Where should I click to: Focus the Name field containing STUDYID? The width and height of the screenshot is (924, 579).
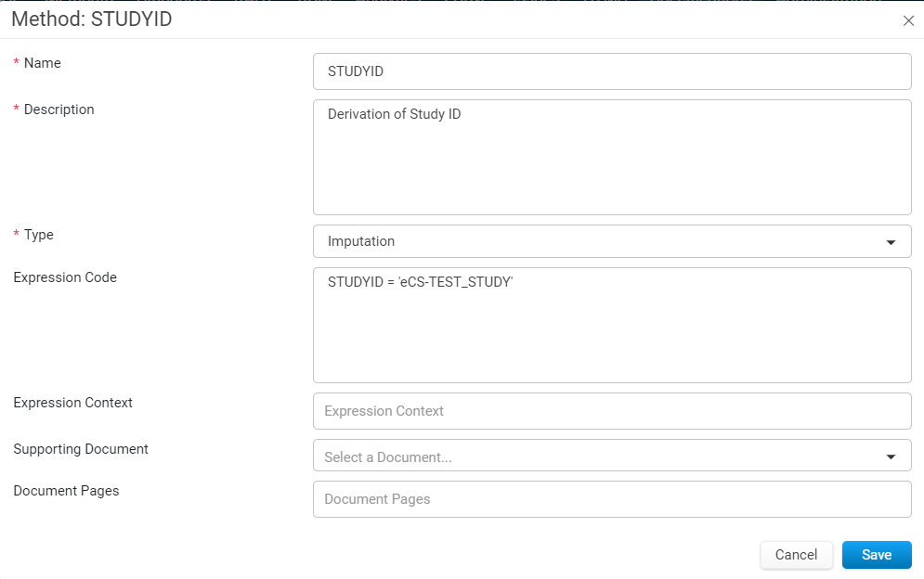pos(612,71)
